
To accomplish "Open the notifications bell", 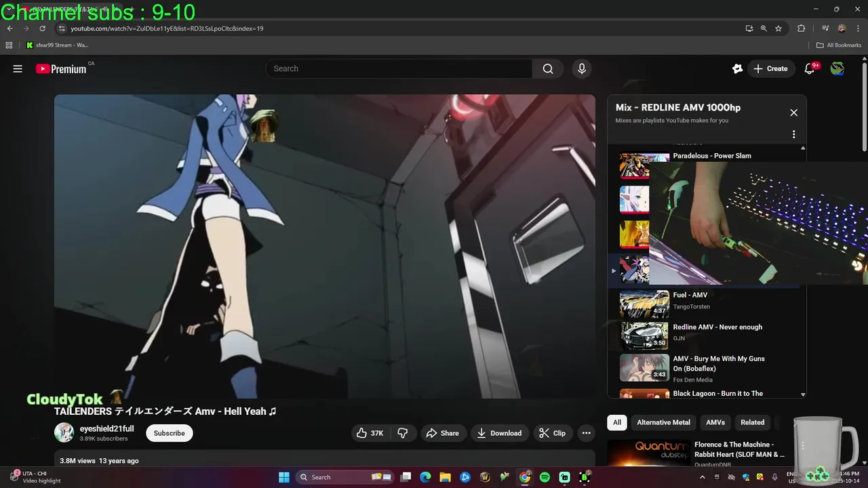I will 809,68.
